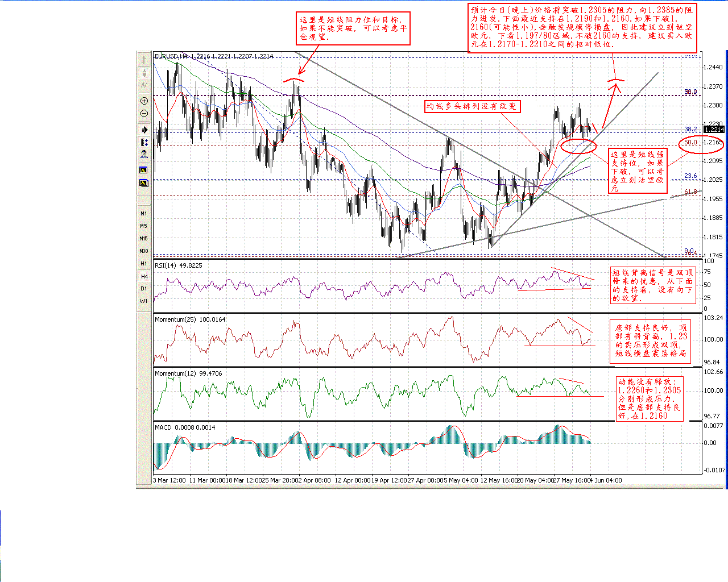
Task: Click the RSI(14) 49.8225 indicator label
Action: coord(179,265)
